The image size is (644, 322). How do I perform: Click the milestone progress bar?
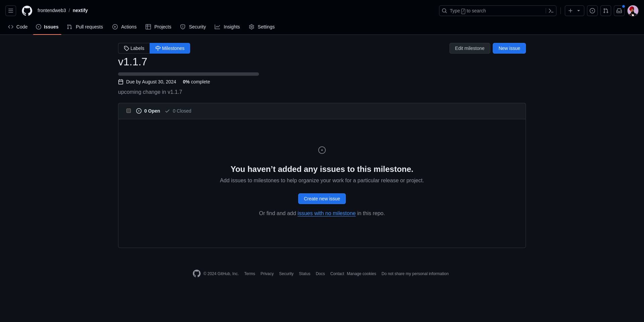(189, 74)
